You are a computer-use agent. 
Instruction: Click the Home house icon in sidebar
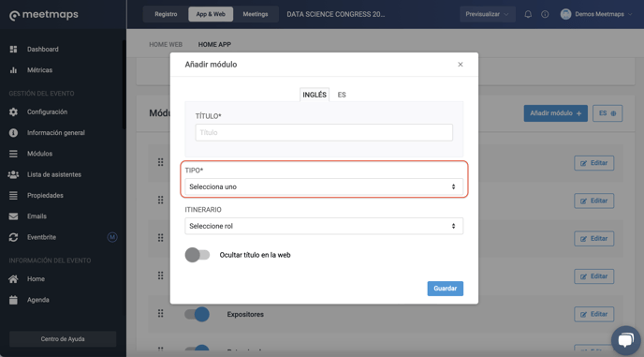13,279
